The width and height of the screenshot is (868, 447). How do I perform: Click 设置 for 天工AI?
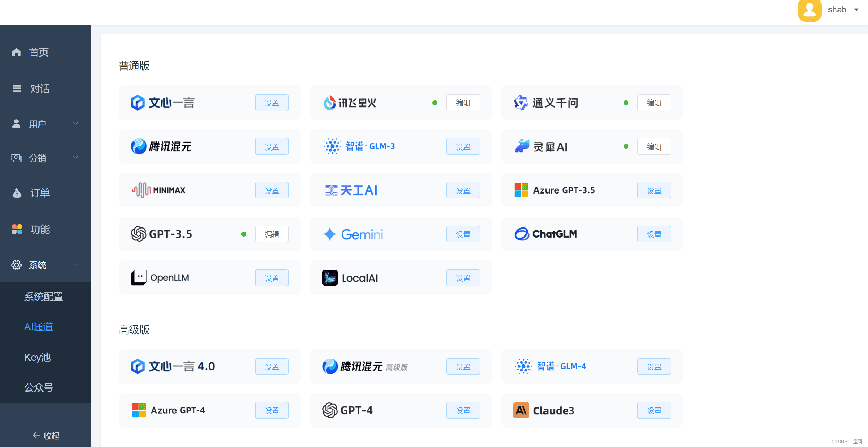point(463,190)
